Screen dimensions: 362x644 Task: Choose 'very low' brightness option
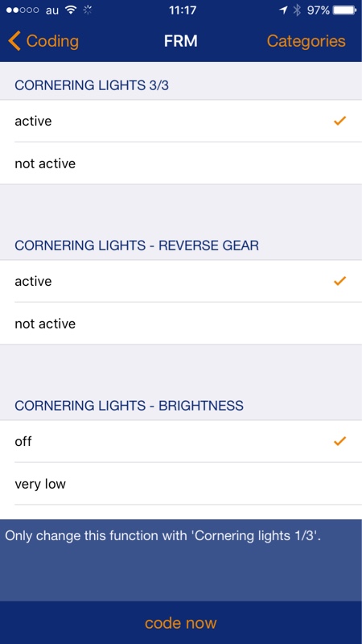(181, 484)
